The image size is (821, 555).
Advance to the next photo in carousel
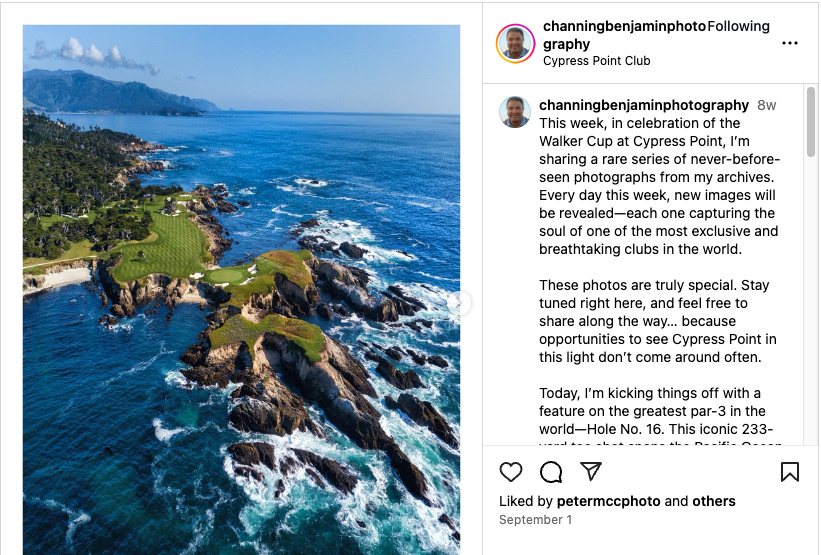click(x=459, y=302)
